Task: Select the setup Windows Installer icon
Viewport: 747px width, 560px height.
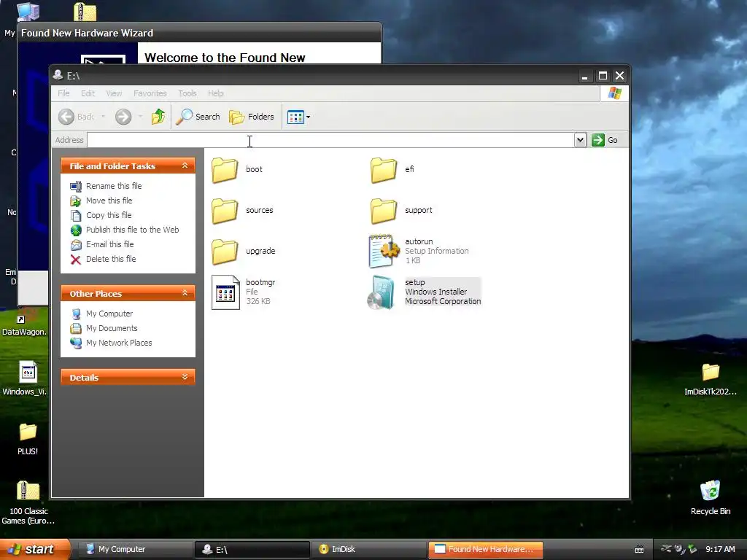Action: 381,292
